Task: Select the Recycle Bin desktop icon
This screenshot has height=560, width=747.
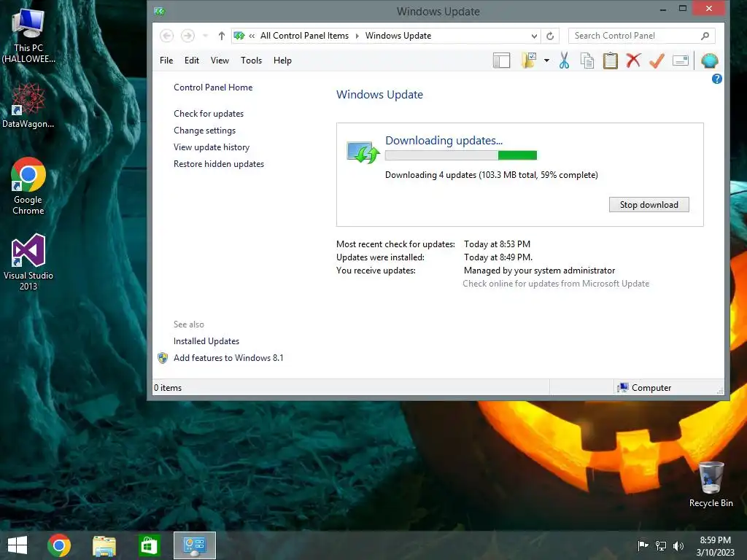Action: pyautogui.click(x=711, y=485)
